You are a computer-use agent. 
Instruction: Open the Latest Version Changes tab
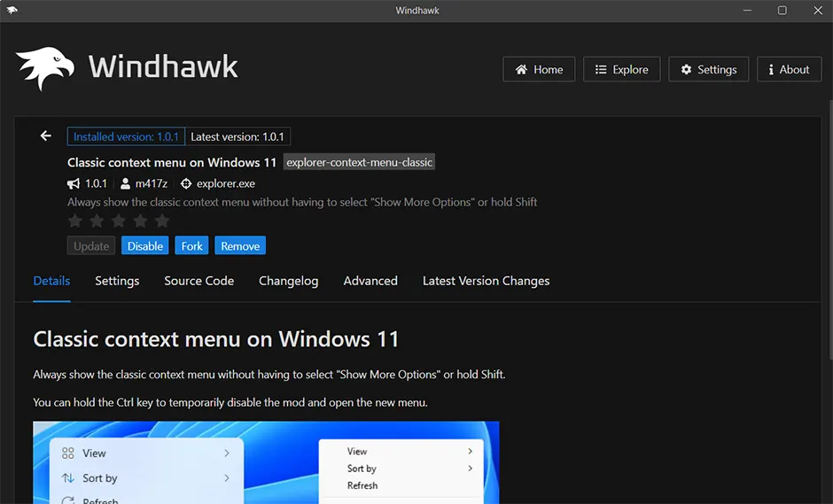pos(487,281)
